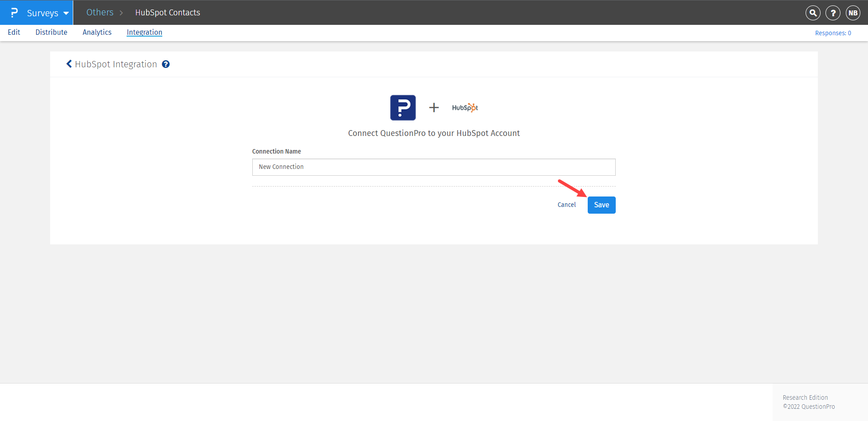This screenshot has width=868, height=421.
Task: Switch to the Integration tab
Action: click(x=144, y=32)
